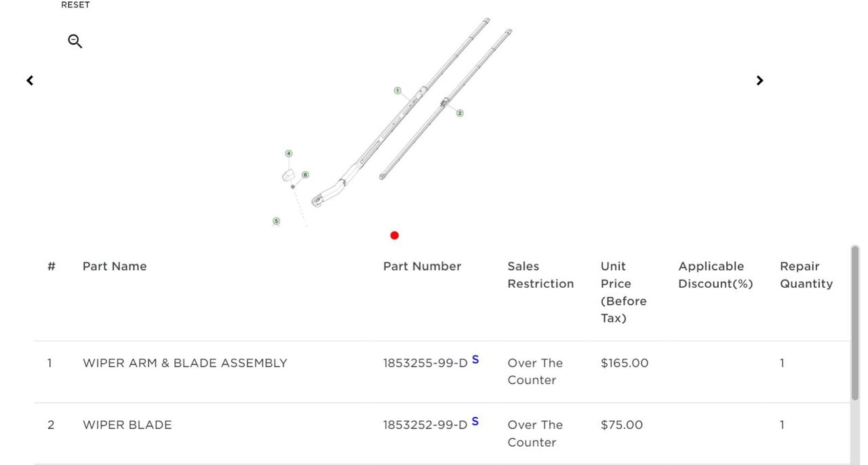Click the zoom out magnifier icon
Viewport: 868px width, 465px height.
point(75,41)
